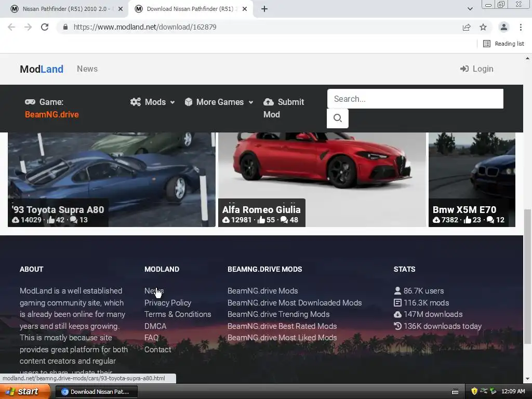Open the Submit Mod page
532x399 pixels.
click(x=284, y=108)
